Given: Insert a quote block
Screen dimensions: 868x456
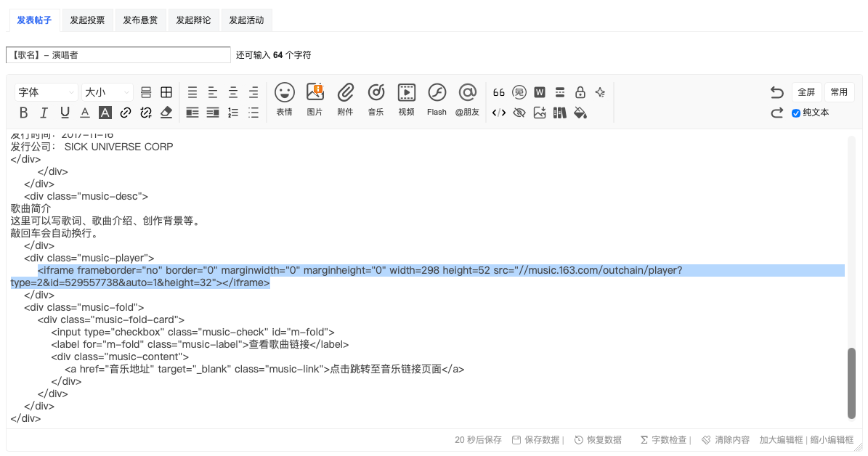Looking at the screenshot, I should (499, 92).
